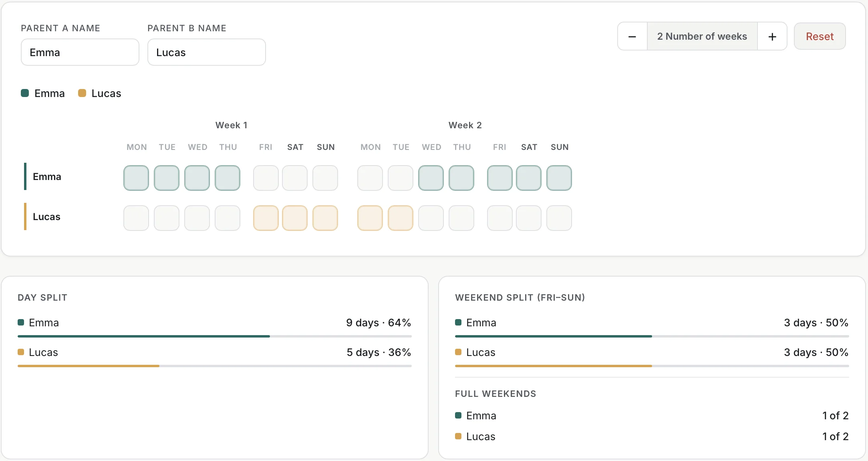Viewport: 868px width, 461px height.
Task: Toggle Lucas's Week 2 Tuesday cell
Action: click(401, 218)
